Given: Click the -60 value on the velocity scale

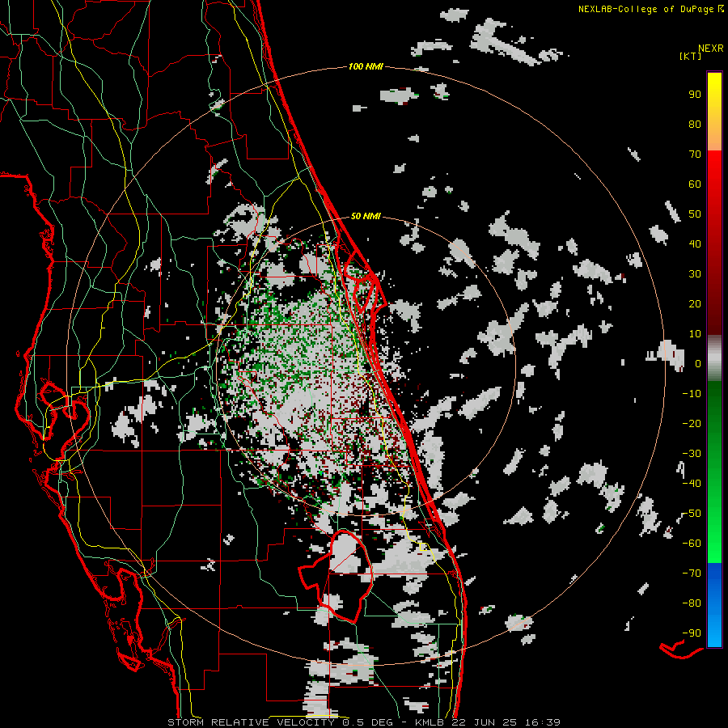Looking at the screenshot, I should [692, 544].
